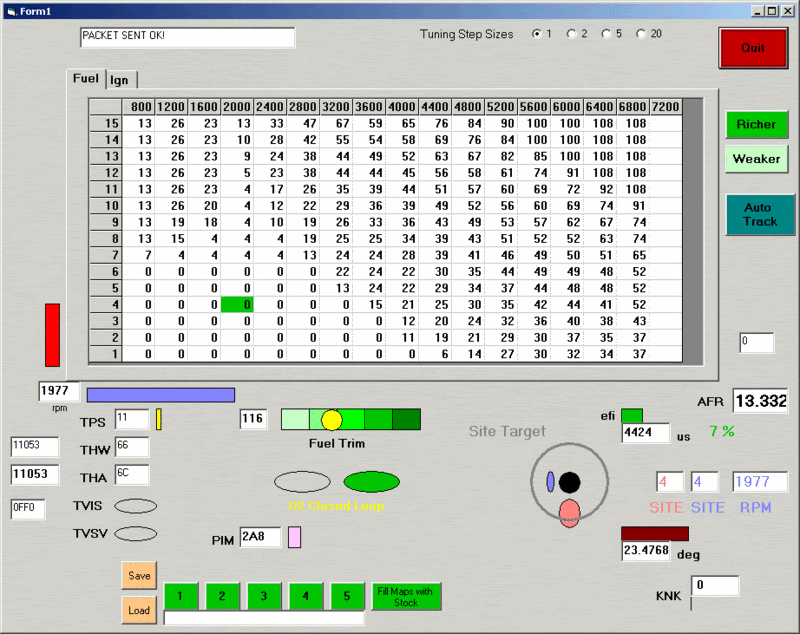Click the black dot in Site Target circle

coord(569,482)
